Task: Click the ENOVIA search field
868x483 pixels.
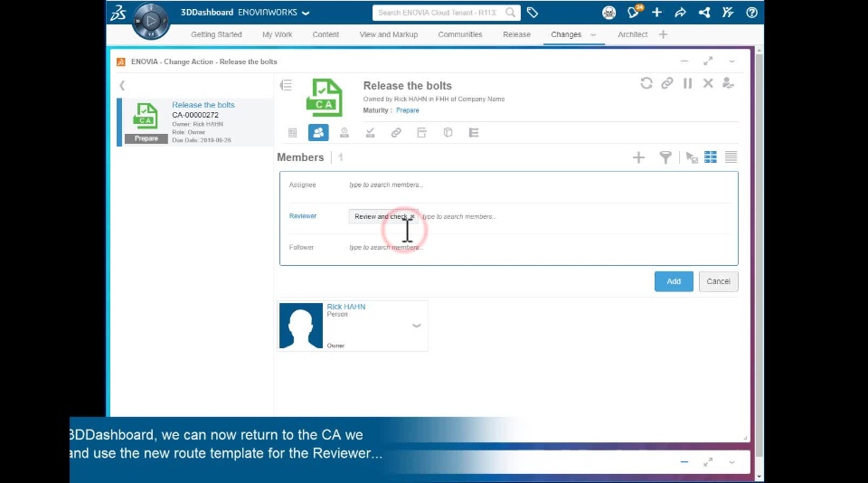Action: pyautogui.click(x=439, y=12)
